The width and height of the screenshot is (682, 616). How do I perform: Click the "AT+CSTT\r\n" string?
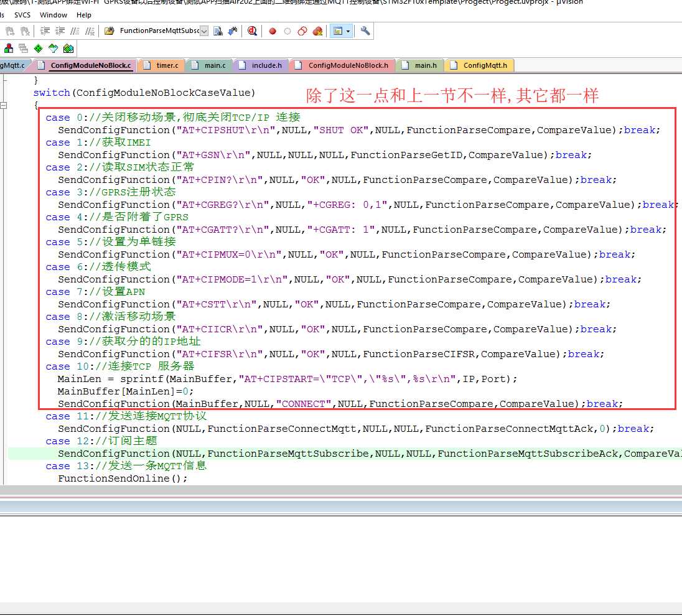(217, 304)
